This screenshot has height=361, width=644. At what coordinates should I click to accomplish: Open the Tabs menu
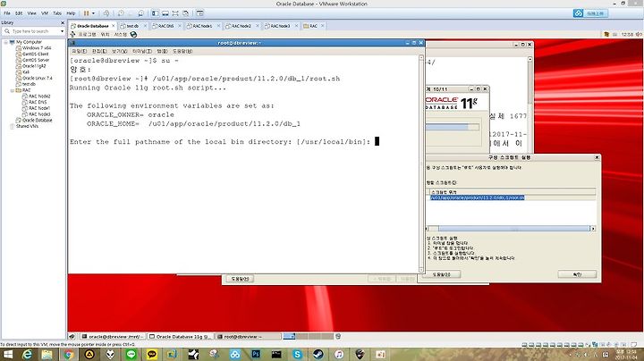pyautogui.click(x=57, y=13)
